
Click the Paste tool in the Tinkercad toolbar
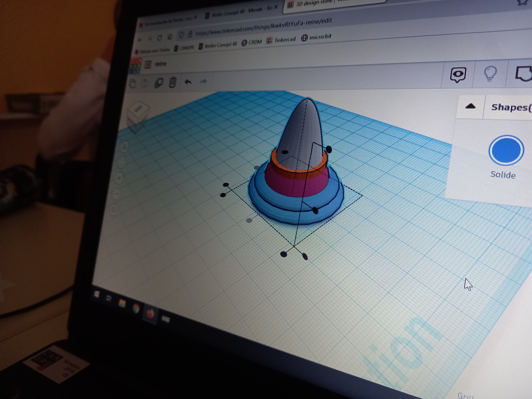tap(144, 83)
